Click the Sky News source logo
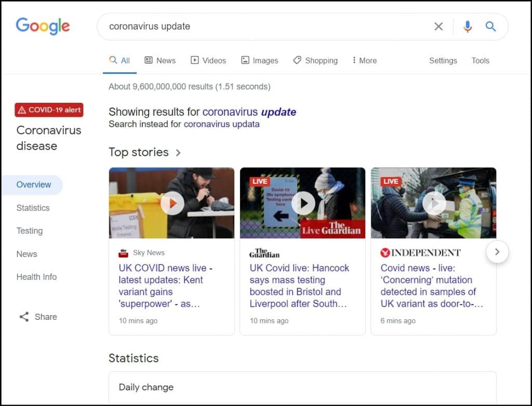This screenshot has width=532, height=406. pyautogui.click(x=123, y=253)
